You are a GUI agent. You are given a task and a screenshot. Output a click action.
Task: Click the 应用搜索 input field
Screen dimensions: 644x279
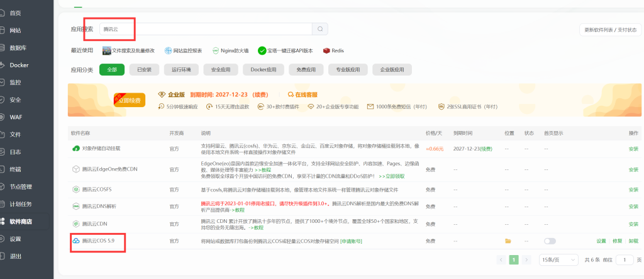click(x=206, y=29)
